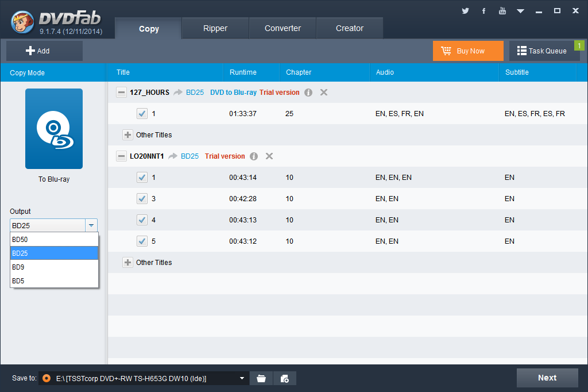The width and height of the screenshot is (588, 392).
Task: Click Trial version beside 127_HOURS
Action: tap(280, 93)
